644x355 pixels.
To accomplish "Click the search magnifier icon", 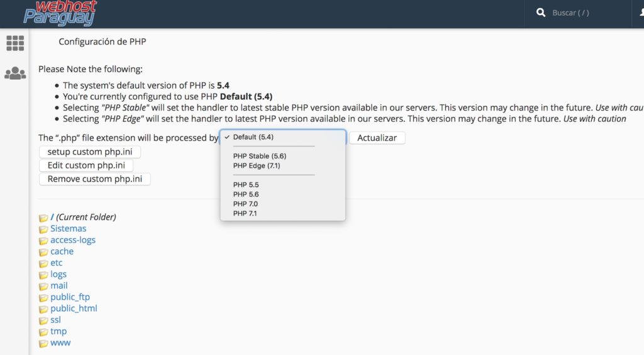I will pos(541,13).
